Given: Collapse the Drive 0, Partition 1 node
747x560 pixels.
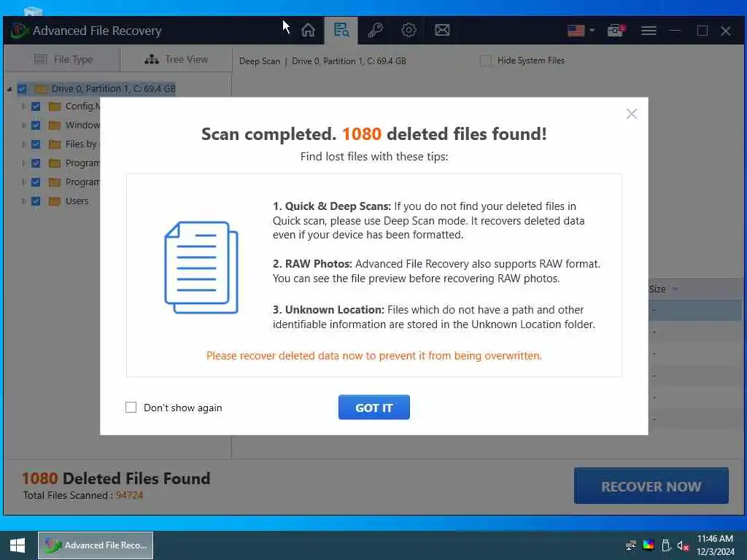Looking at the screenshot, I should (x=9, y=89).
